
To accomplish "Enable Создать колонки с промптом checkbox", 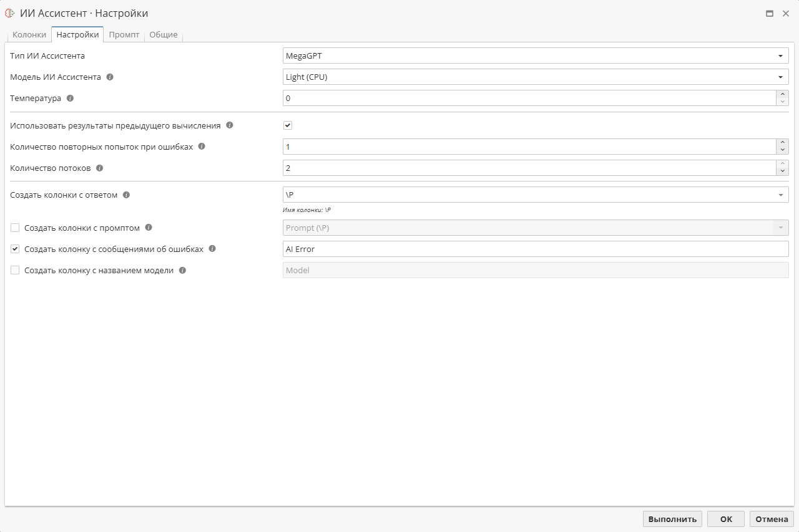I will point(15,228).
